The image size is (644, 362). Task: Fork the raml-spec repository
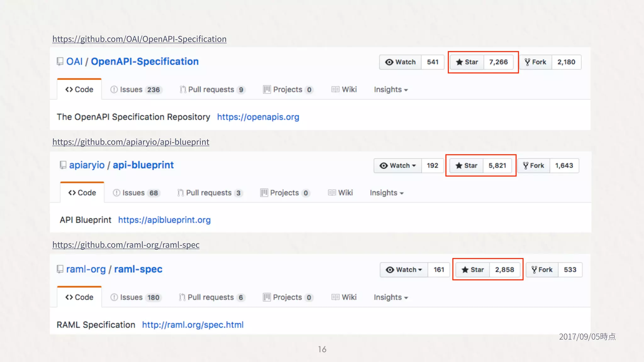[542, 270]
